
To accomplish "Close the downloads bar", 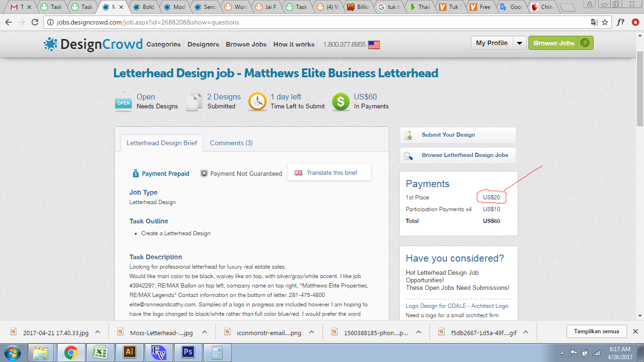I will 635,331.
